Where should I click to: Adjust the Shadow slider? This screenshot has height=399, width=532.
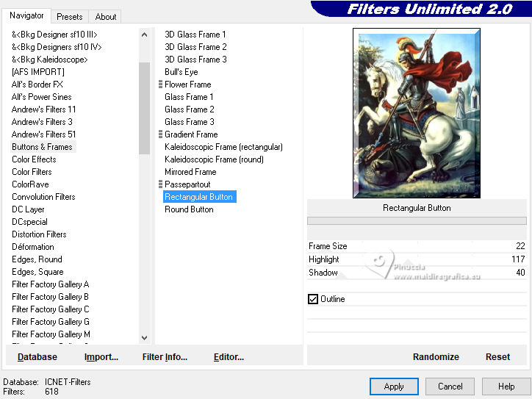point(417,273)
